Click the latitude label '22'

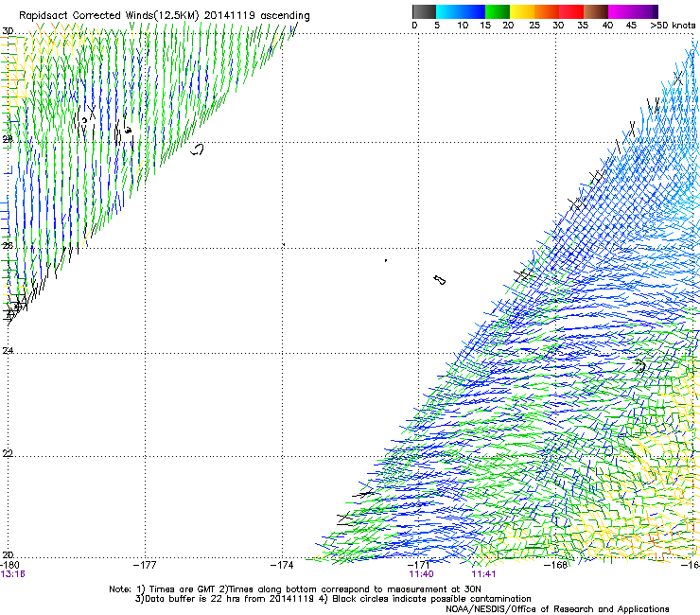pyautogui.click(x=8, y=453)
